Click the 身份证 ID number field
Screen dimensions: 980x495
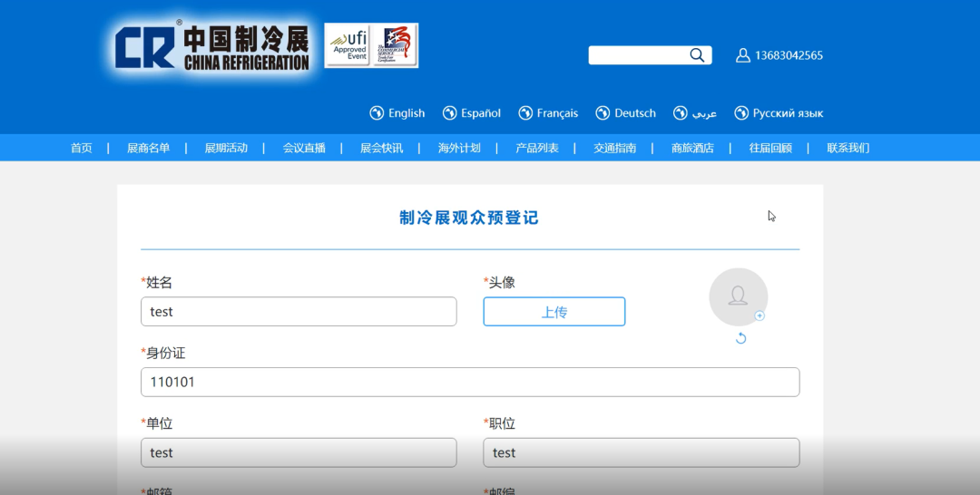coord(470,382)
